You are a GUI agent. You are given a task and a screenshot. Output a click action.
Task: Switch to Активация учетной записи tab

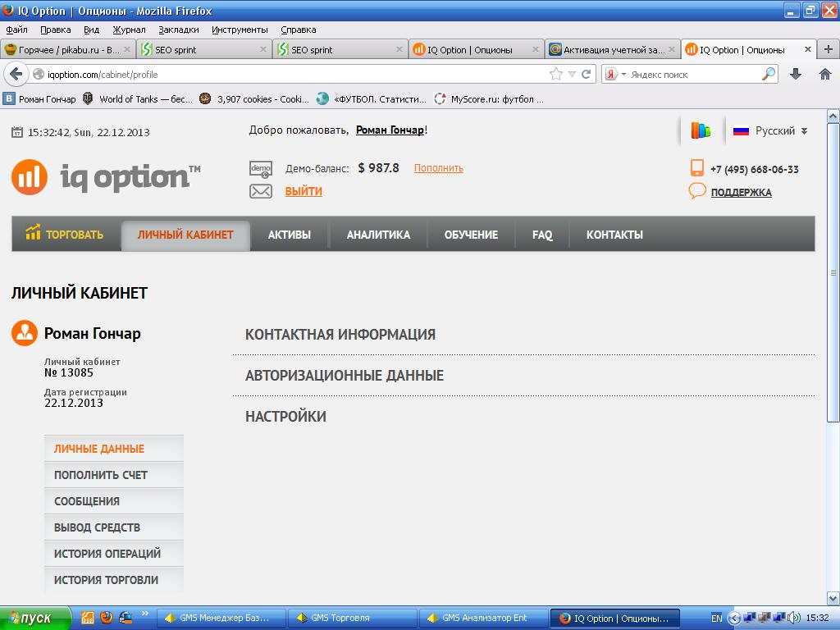(x=612, y=49)
